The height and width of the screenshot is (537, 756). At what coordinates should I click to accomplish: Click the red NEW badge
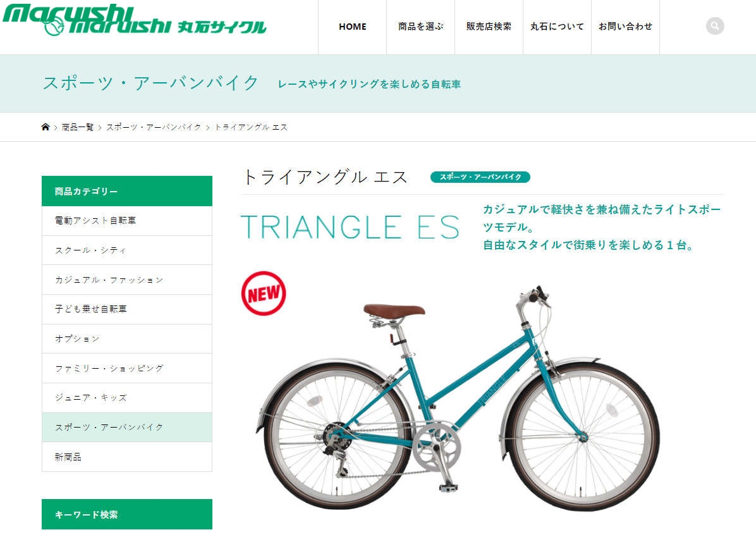click(x=263, y=293)
